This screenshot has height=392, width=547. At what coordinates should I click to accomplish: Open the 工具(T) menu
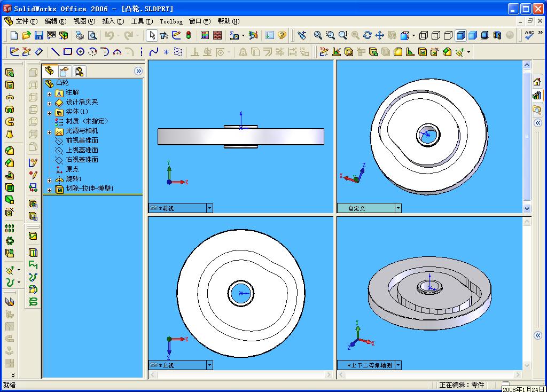[142, 21]
